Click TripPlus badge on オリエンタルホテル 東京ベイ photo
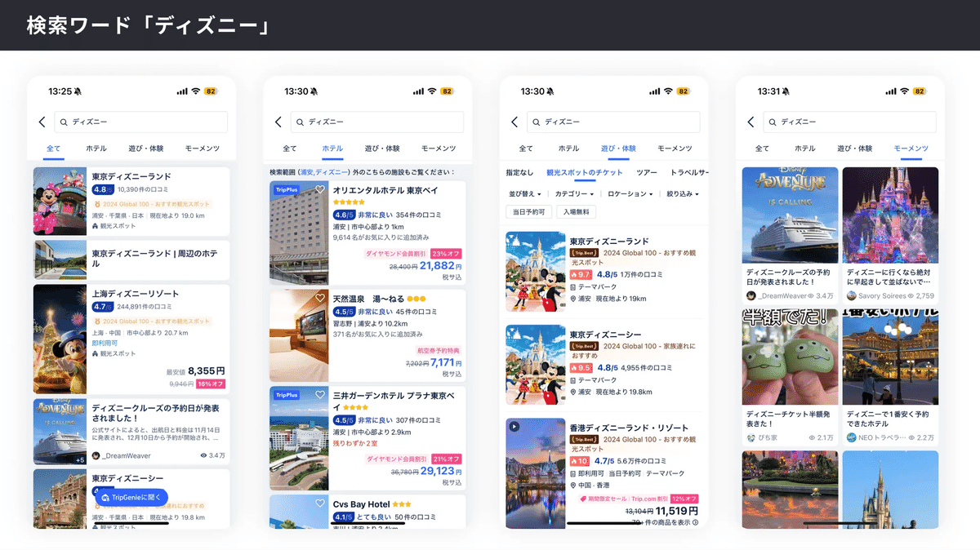 [x=287, y=189]
